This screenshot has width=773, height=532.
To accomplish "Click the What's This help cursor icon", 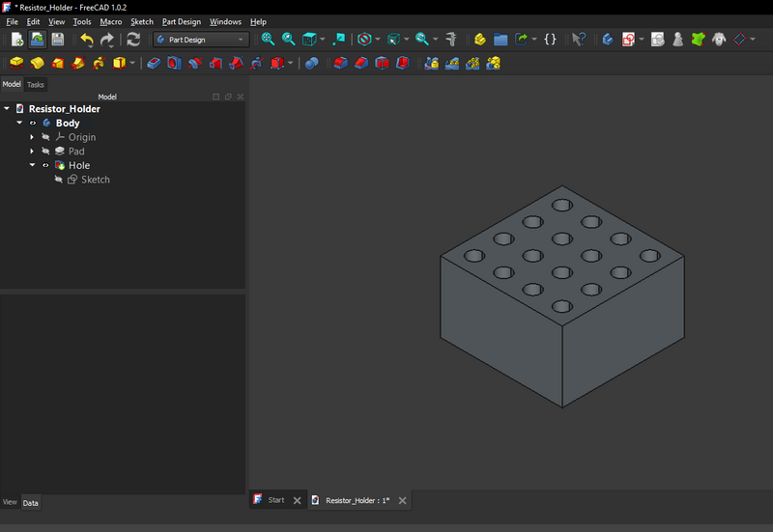I will [x=578, y=40].
